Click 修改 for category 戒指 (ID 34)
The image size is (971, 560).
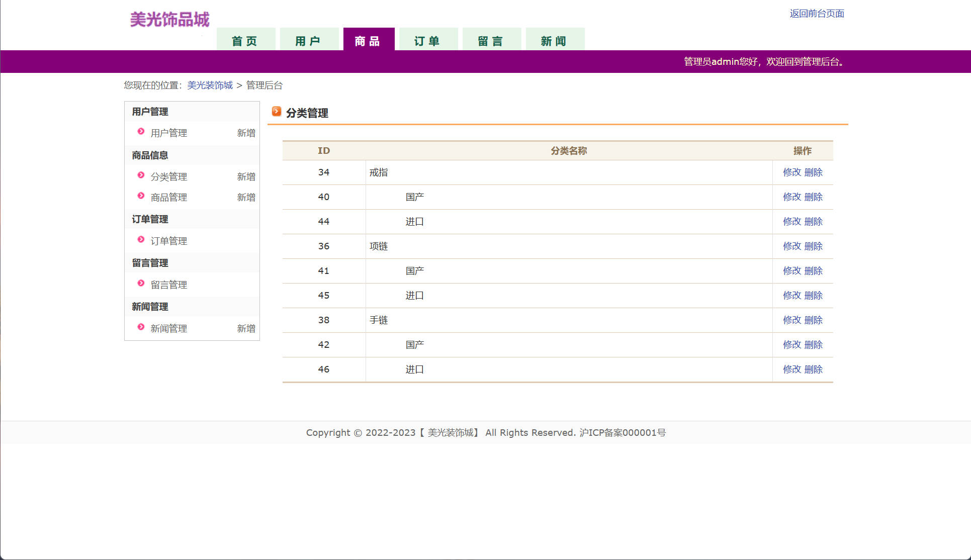click(791, 172)
